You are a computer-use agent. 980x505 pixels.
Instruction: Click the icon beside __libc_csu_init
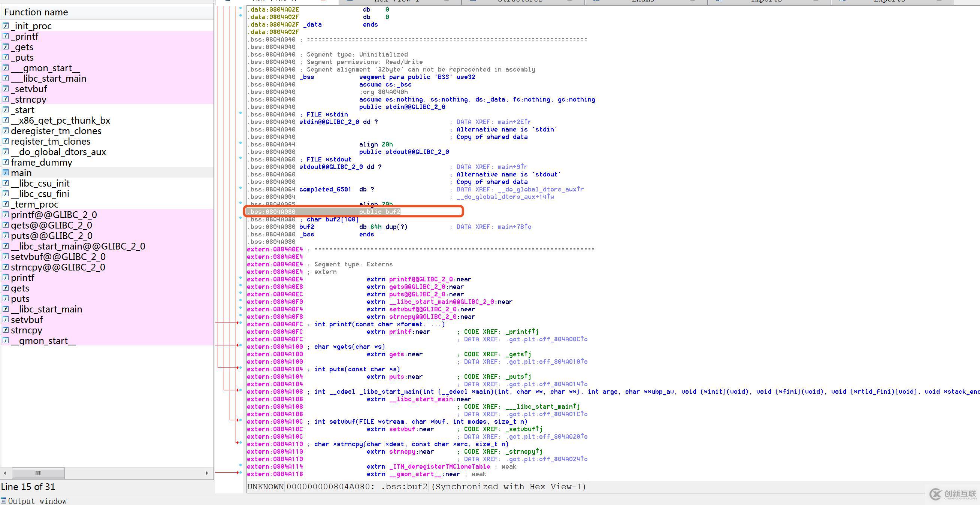pos(6,183)
